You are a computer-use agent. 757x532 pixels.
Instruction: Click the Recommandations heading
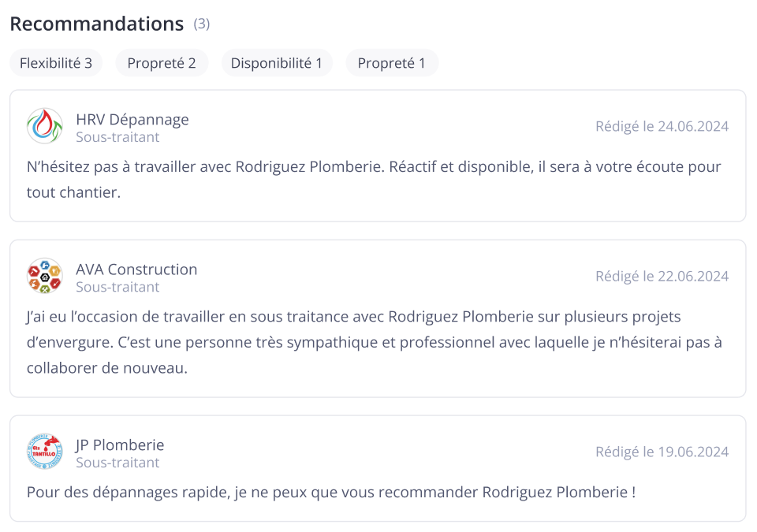click(96, 24)
